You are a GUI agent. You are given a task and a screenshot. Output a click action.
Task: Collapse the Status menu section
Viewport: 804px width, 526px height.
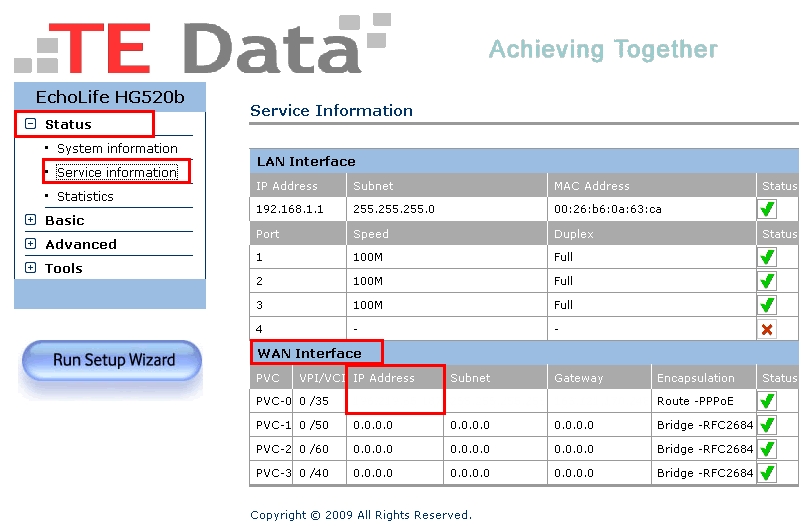coord(30,124)
